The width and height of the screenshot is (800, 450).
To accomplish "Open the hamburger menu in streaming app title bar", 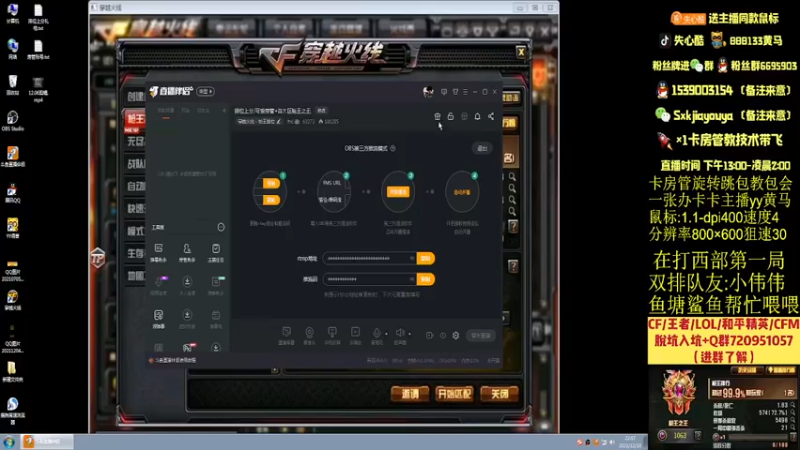I will [x=465, y=92].
